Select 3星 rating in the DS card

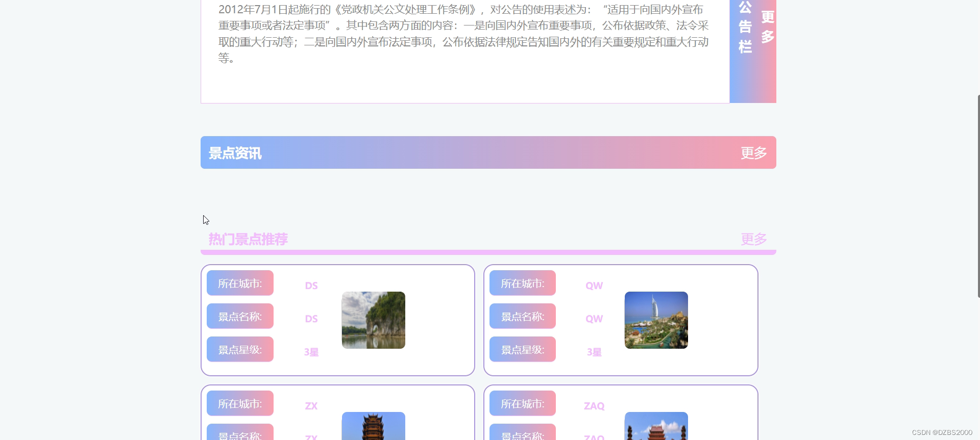pyautogui.click(x=311, y=352)
